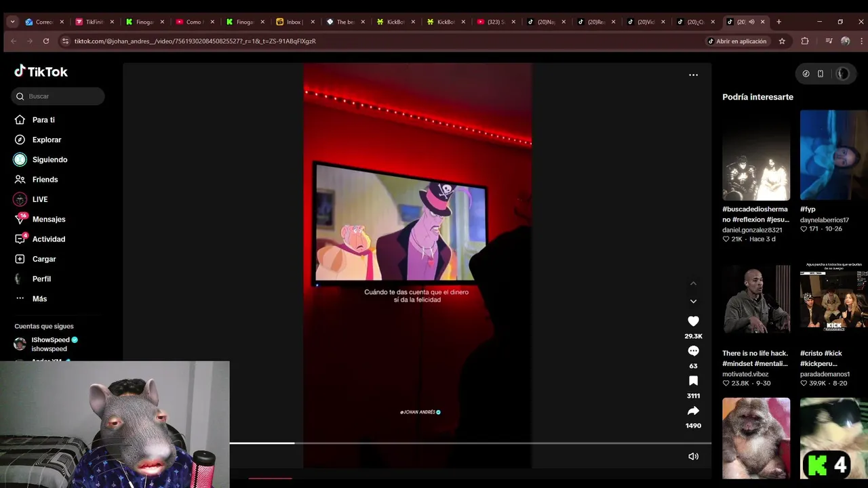
Task: Mute the current tab via speaker icon
Action: point(751,22)
